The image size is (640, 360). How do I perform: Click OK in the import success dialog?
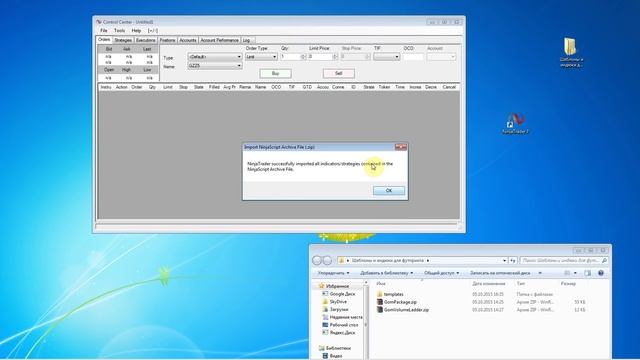(x=389, y=191)
